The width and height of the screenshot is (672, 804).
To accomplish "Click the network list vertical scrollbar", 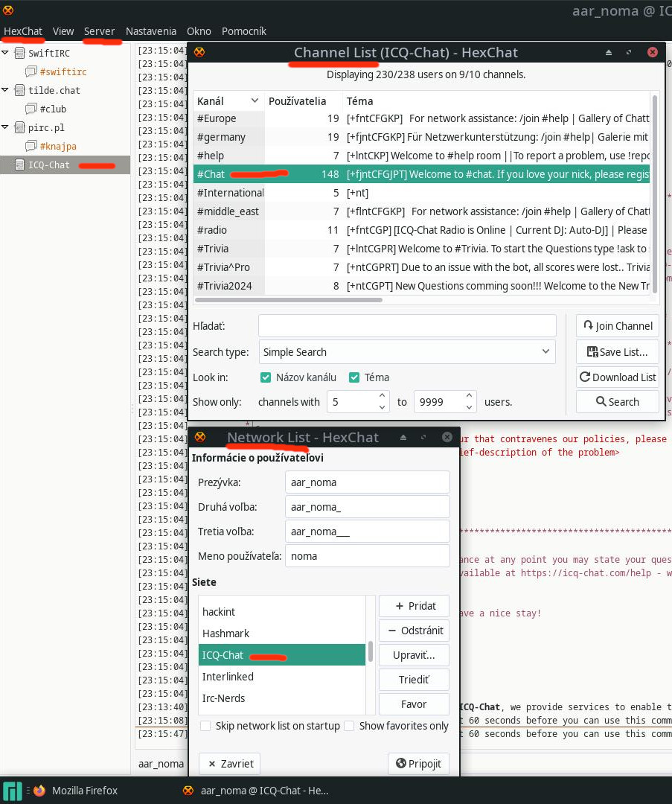I will 371,651.
